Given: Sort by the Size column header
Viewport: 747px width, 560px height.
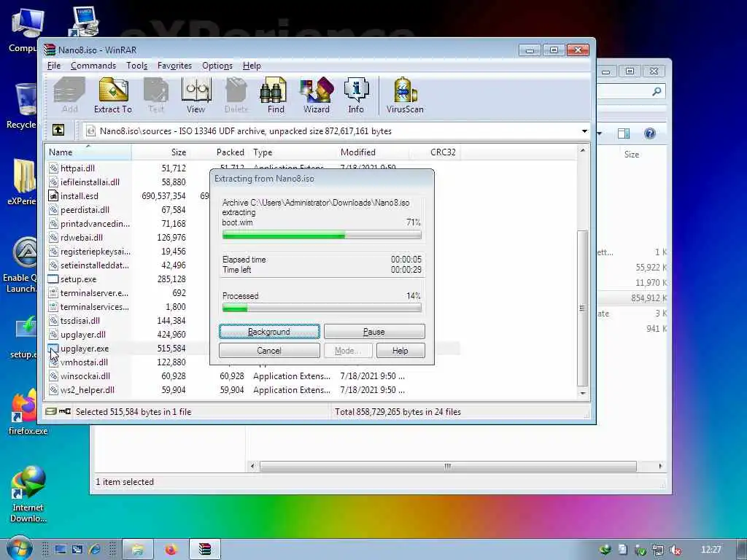Looking at the screenshot, I should (x=160, y=152).
